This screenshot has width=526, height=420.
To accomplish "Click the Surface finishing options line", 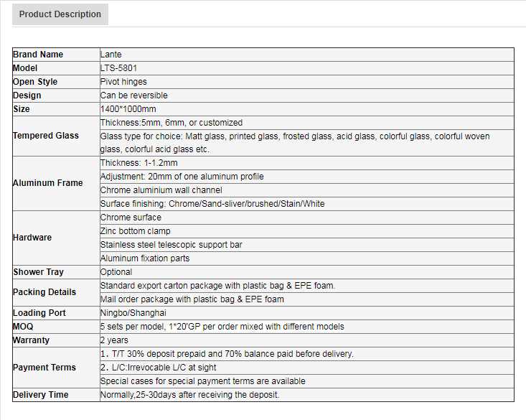I will (212, 204).
